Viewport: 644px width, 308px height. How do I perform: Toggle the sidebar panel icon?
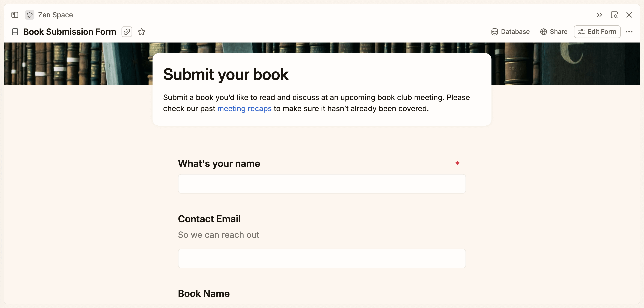(15, 15)
